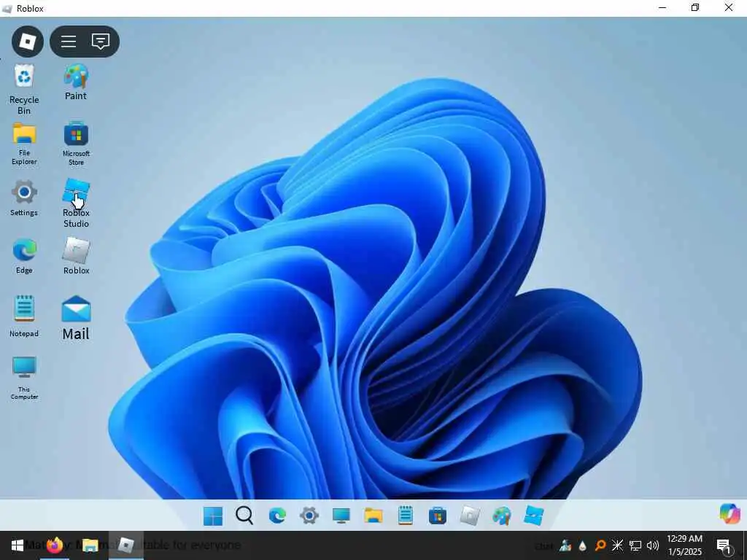Click the orange magnifier tray icon
This screenshot has height=560, width=747.
[600, 545]
